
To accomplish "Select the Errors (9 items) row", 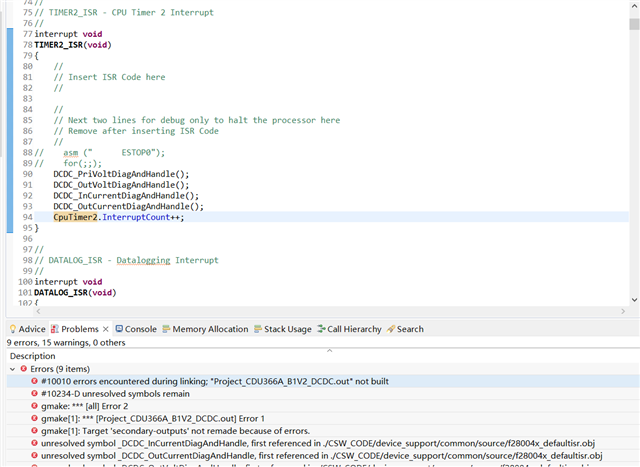I will point(323,369).
